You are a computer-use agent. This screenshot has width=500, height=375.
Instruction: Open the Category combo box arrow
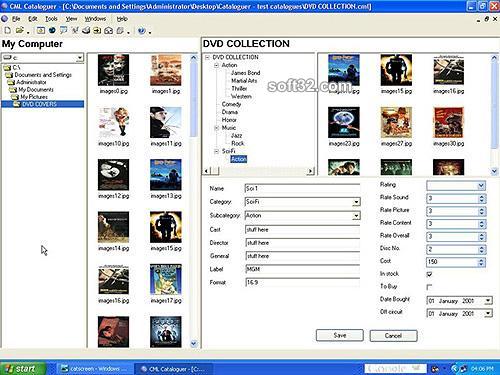(356, 202)
